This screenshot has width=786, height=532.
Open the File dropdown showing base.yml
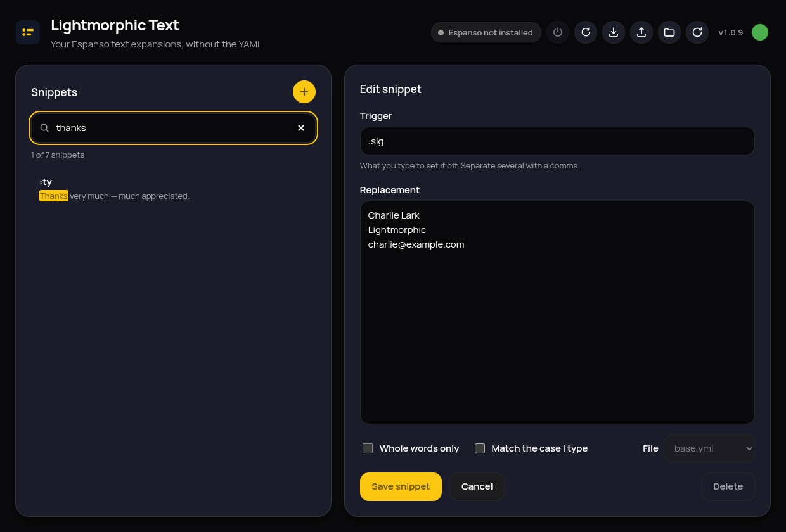pyautogui.click(x=709, y=448)
